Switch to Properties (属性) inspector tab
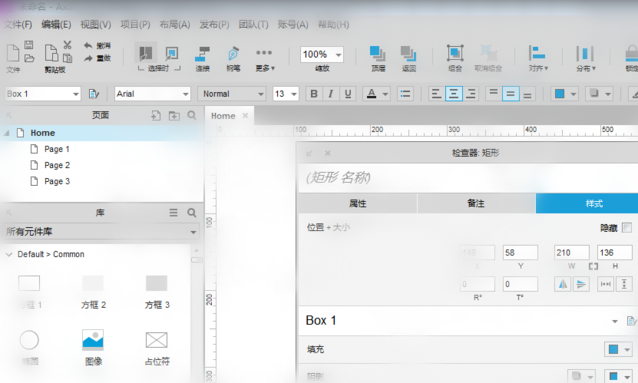 pyautogui.click(x=358, y=203)
